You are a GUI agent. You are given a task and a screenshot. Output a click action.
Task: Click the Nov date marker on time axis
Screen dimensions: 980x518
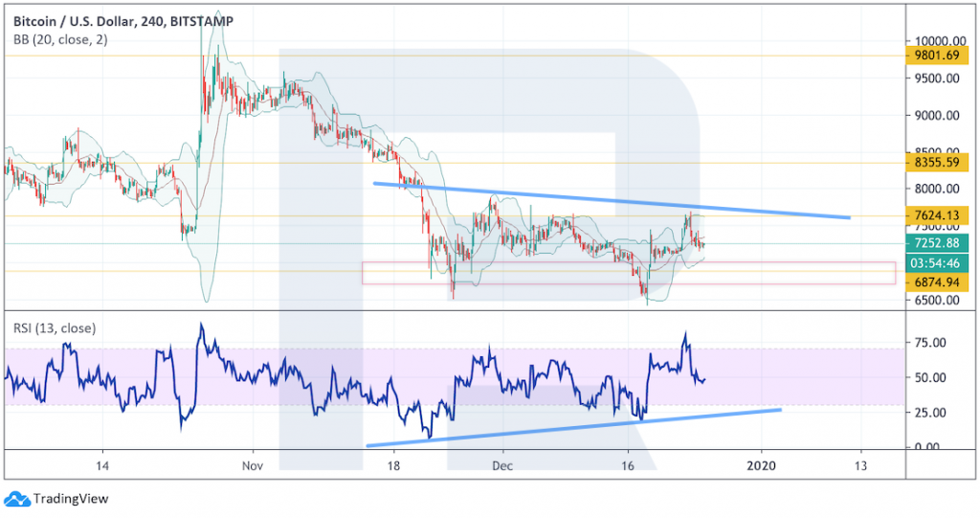[x=253, y=466]
